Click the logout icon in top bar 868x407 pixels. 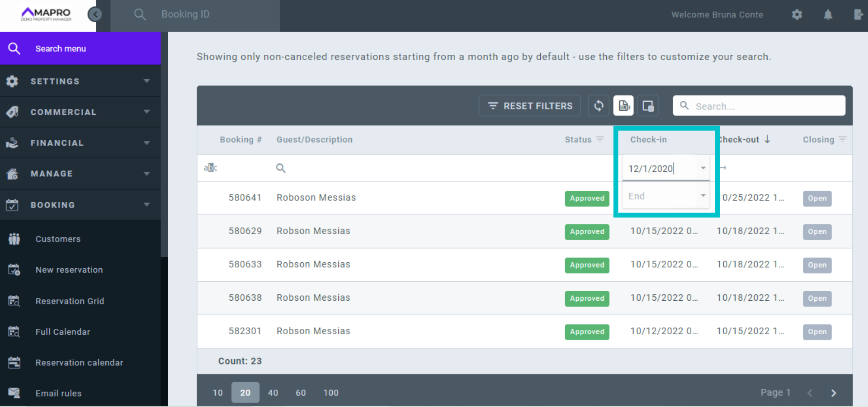click(858, 14)
